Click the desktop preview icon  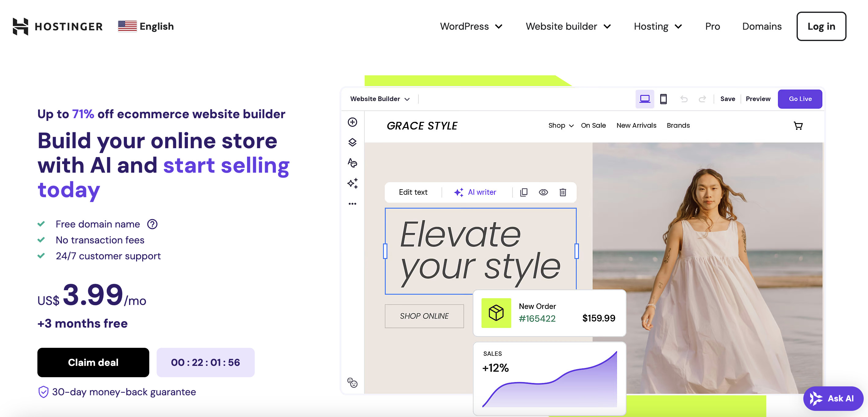click(644, 99)
